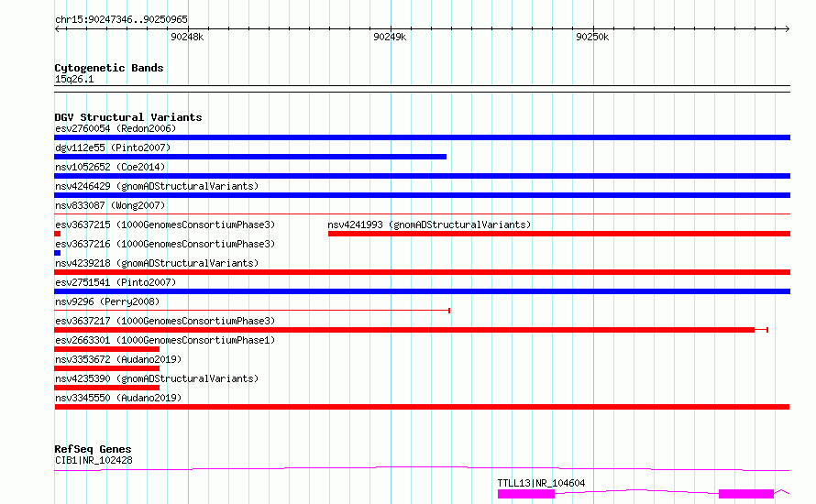Click the nsv4235390 gnomAD label
Viewport: 816px width, 504px height.
[x=157, y=378]
